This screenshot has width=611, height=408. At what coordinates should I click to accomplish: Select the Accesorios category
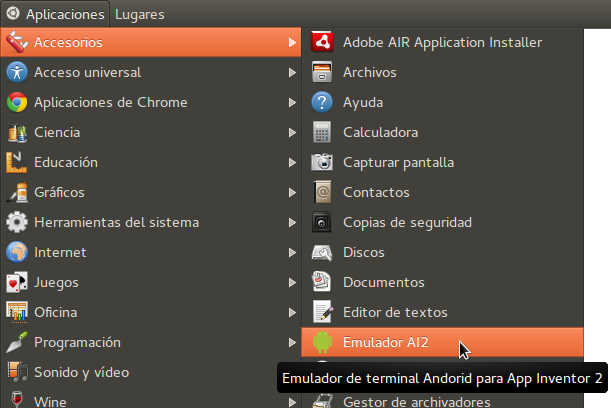151,42
